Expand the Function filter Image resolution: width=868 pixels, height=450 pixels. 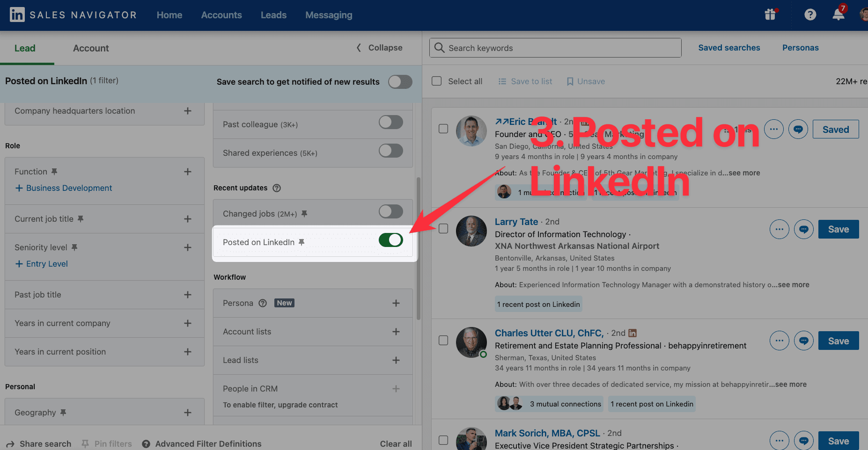coord(188,172)
